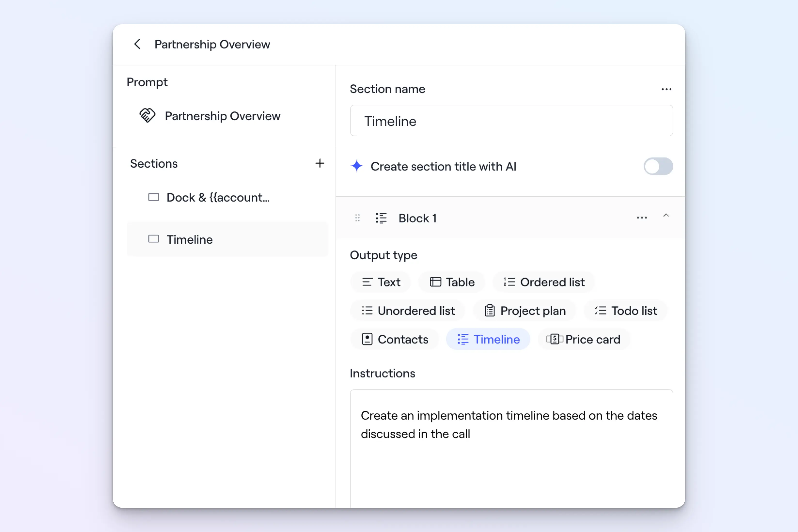Viewport: 798px width, 532px height.
Task: Click the Section name input field
Action: [511, 121]
